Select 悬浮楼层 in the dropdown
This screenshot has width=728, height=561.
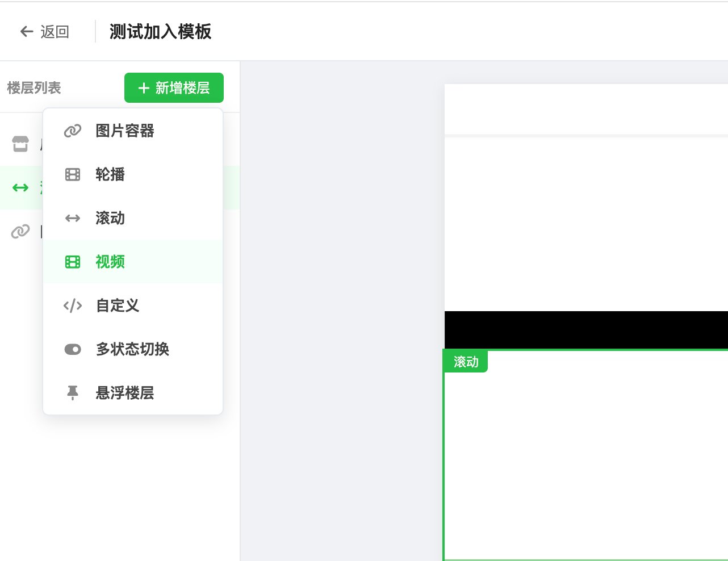[133, 393]
